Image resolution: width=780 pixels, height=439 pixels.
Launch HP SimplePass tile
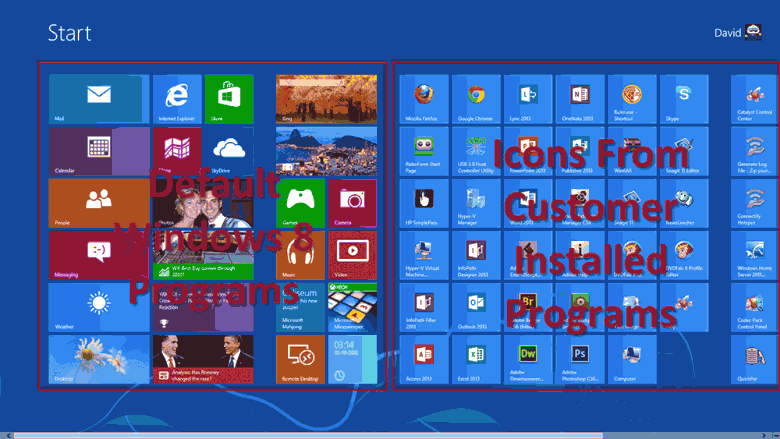tap(424, 203)
